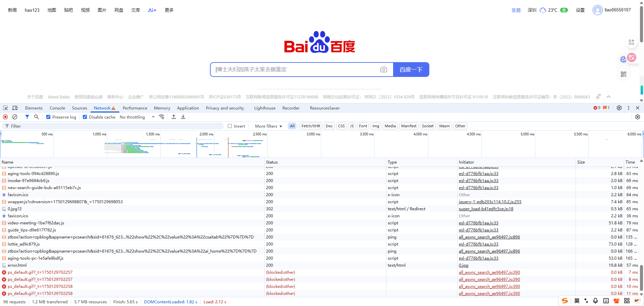644x306 pixels.
Task: Open the No throttling dropdown
Action: 137,117
